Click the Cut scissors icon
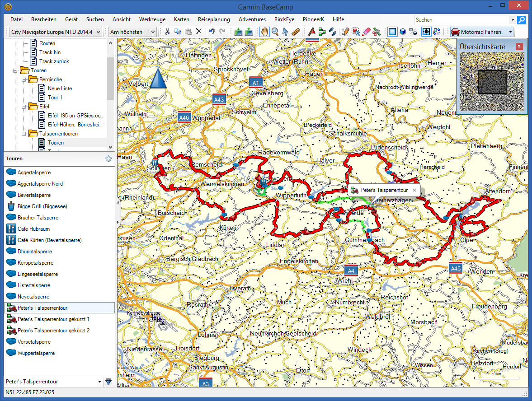 coord(167,32)
